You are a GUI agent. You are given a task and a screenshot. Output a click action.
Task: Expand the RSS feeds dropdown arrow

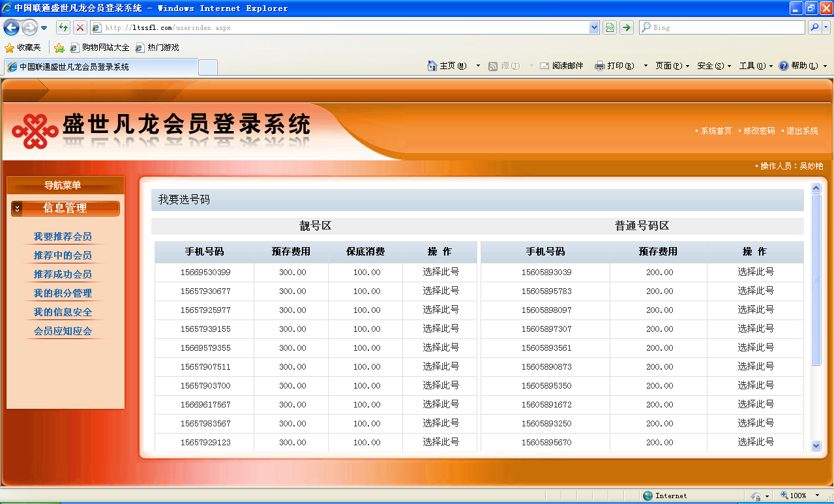(x=531, y=66)
